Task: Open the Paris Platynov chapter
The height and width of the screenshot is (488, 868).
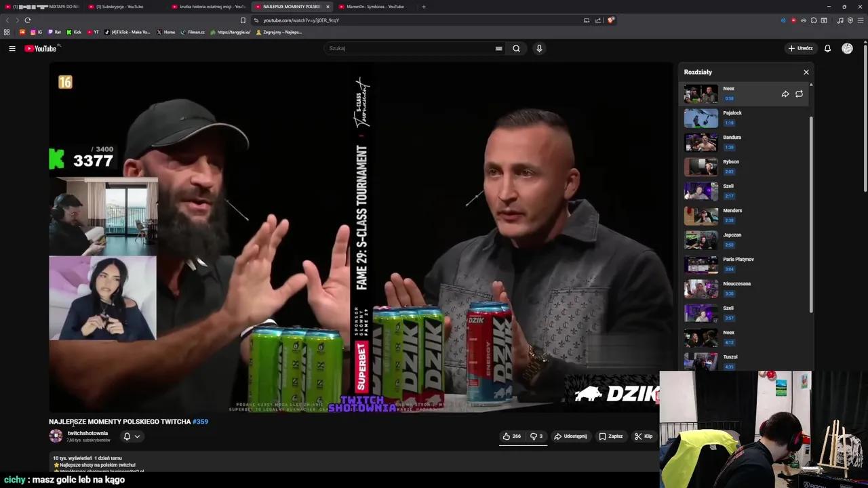Action: click(x=745, y=264)
